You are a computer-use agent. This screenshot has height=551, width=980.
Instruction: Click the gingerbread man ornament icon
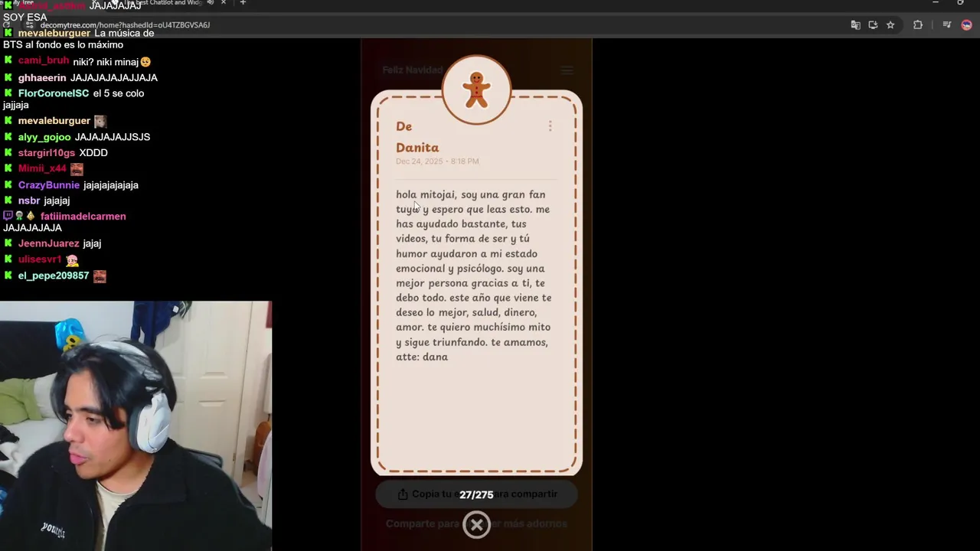coord(476,90)
